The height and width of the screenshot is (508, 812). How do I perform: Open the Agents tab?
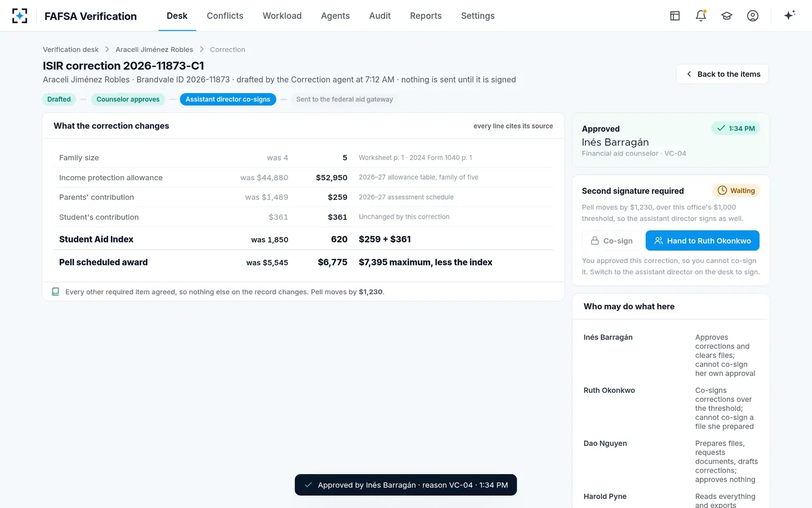point(336,16)
